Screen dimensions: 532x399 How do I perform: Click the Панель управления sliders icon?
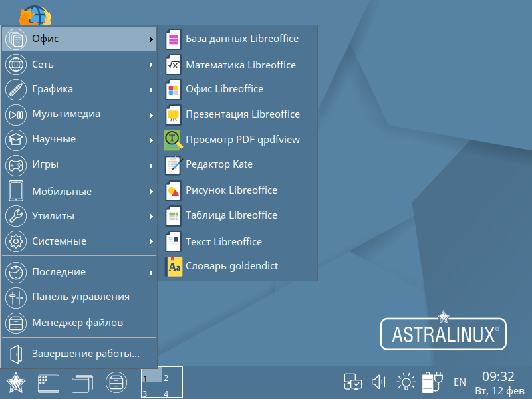[15, 297]
